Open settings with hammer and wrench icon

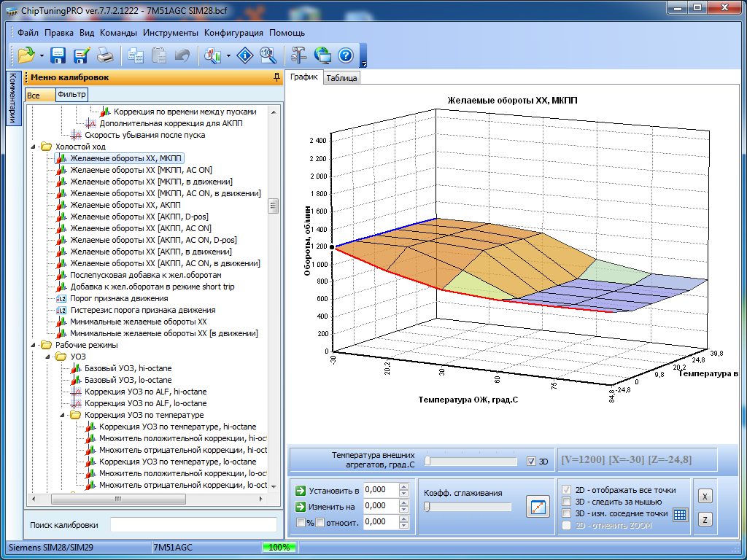[299, 55]
